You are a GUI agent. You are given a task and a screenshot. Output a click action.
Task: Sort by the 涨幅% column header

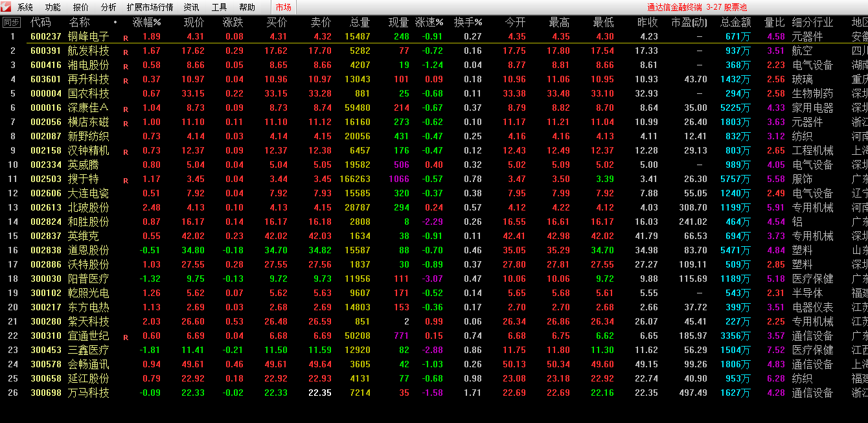pyautogui.click(x=147, y=22)
